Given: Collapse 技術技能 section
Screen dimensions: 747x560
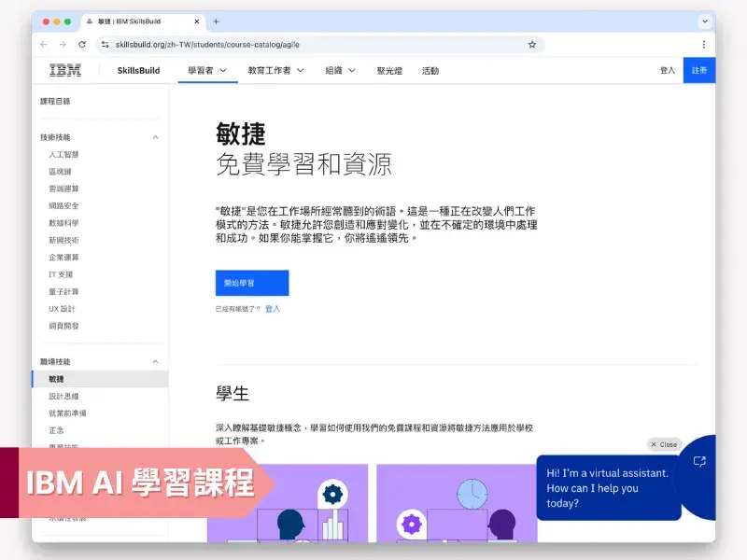Looking at the screenshot, I should (x=155, y=137).
